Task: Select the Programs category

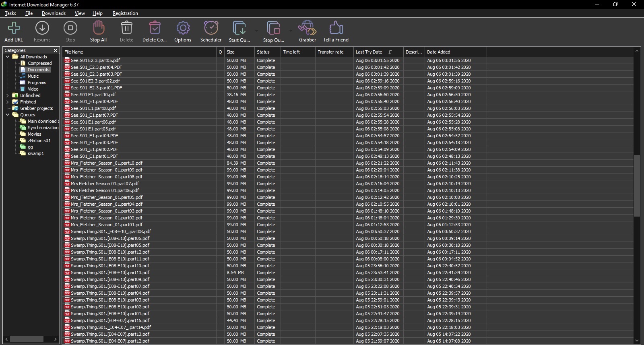Action: (x=37, y=83)
